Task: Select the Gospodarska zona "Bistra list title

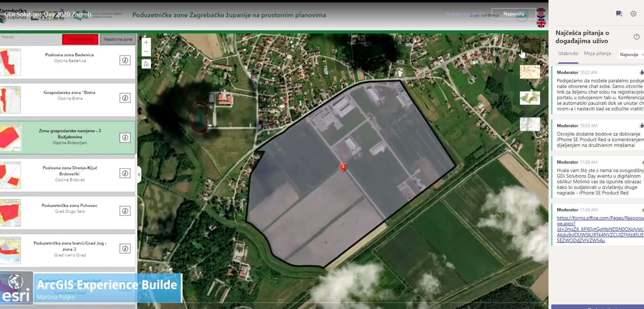Action: click(69, 92)
